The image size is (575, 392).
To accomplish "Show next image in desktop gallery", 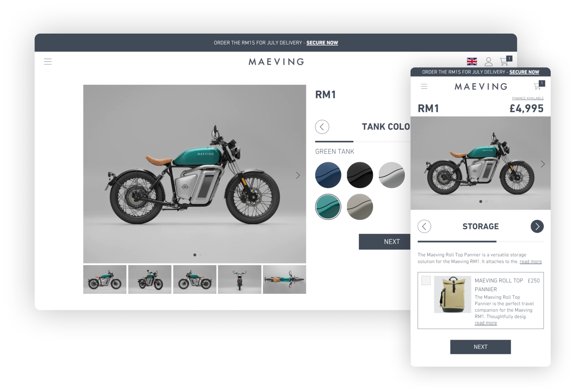I will [x=298, y=176].
